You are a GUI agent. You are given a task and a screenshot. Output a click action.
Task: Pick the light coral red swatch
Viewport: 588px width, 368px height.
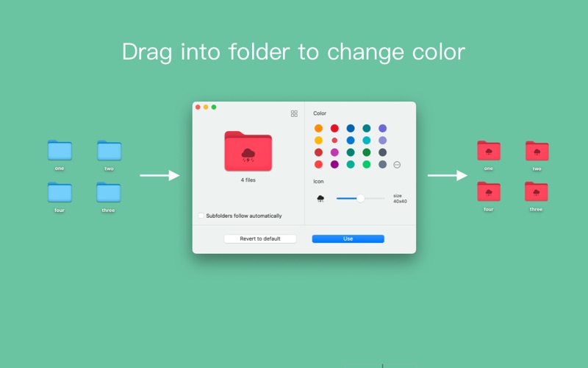pyautogui.click(x=318, y=164)
